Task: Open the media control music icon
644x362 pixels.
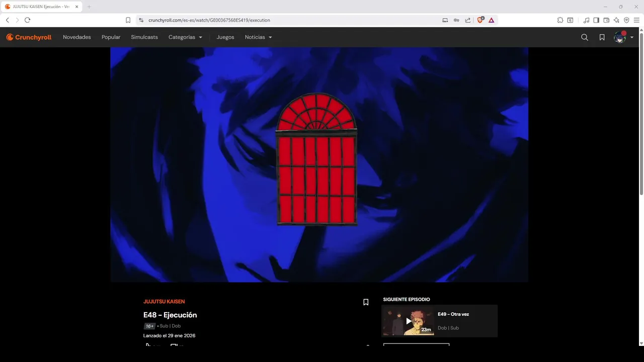Action: click(x=586, y=20)
